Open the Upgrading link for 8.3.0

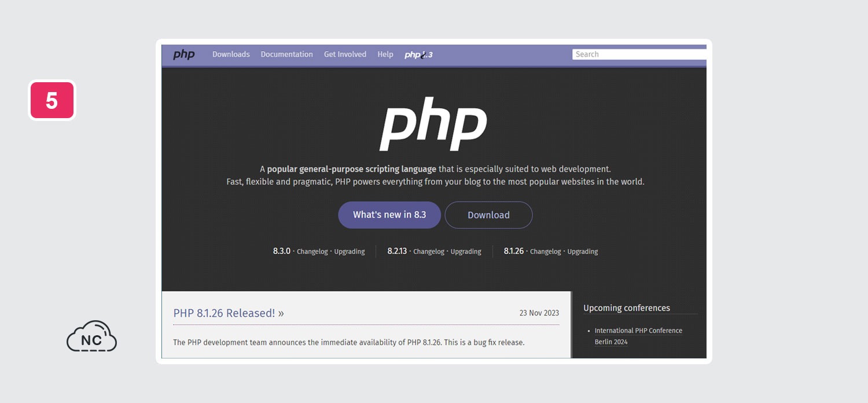coord(350,252)
